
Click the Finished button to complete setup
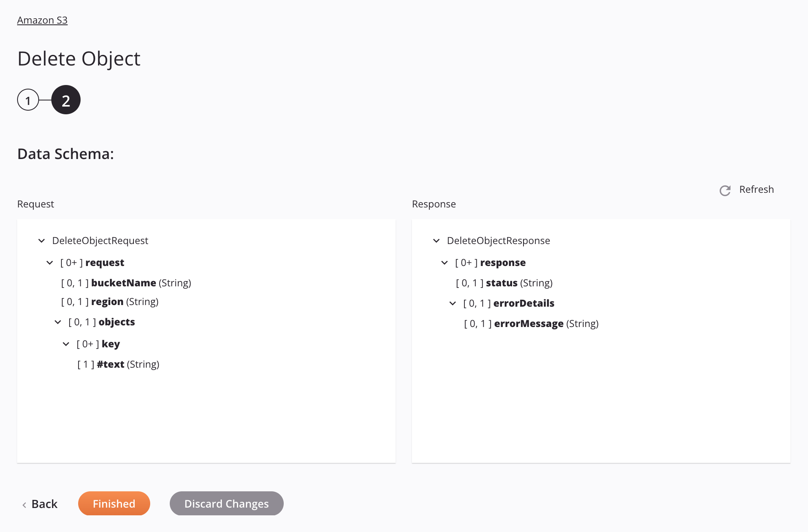(x=114, y=503)
